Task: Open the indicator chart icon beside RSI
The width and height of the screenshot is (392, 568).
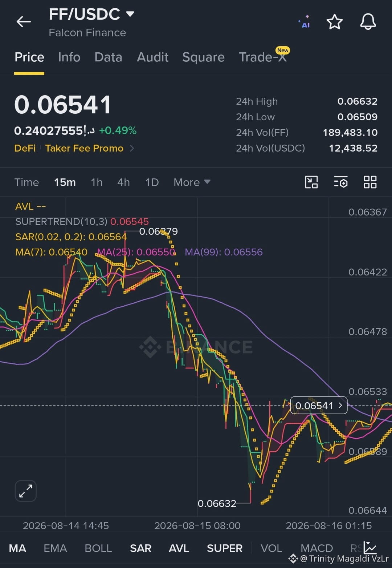Action: coord(370,548)
